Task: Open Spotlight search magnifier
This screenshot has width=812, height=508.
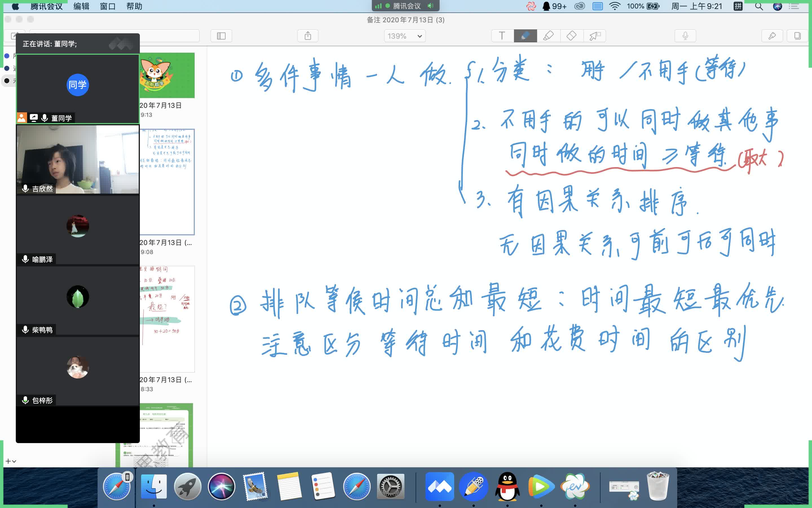Action: tap(759, 6)
